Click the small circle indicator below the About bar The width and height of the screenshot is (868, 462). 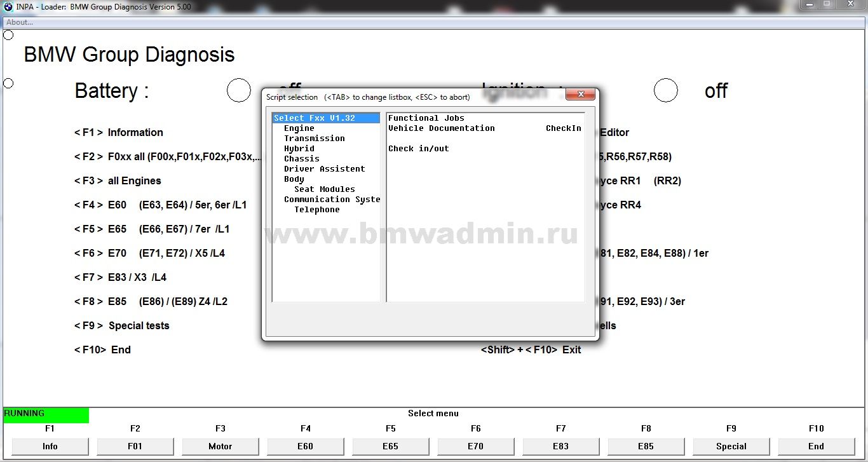pyautogui.click(x=8, y=35)
